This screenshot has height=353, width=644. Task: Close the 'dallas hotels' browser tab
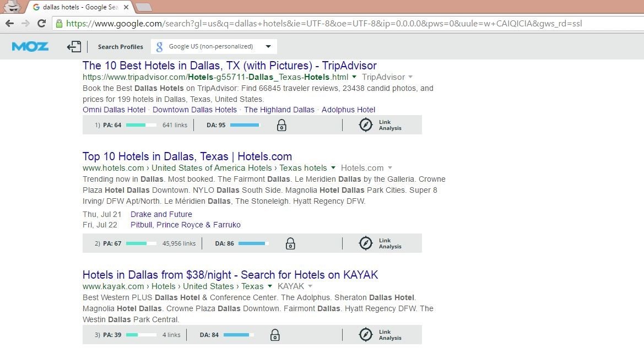point(126,7)
